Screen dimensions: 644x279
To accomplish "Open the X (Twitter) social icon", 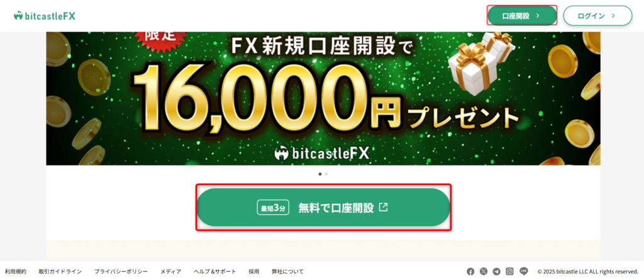I will (484, 271).
